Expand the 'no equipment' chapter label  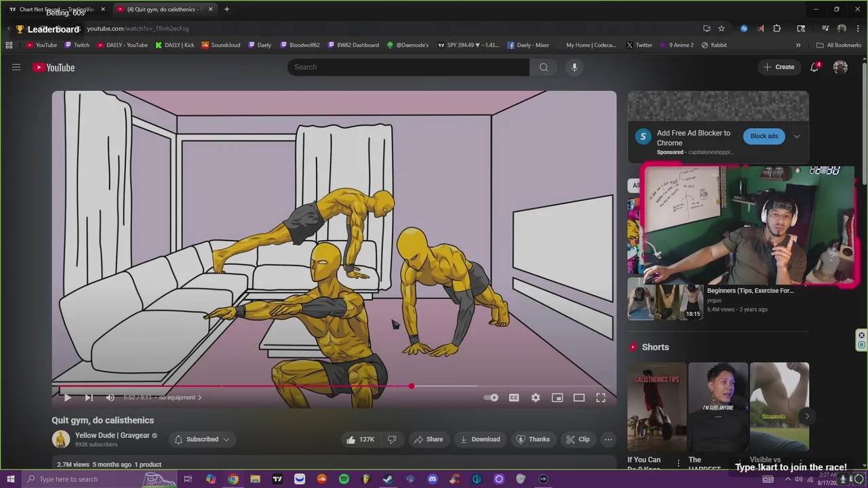pyautogui.click(x=180, y=398)
